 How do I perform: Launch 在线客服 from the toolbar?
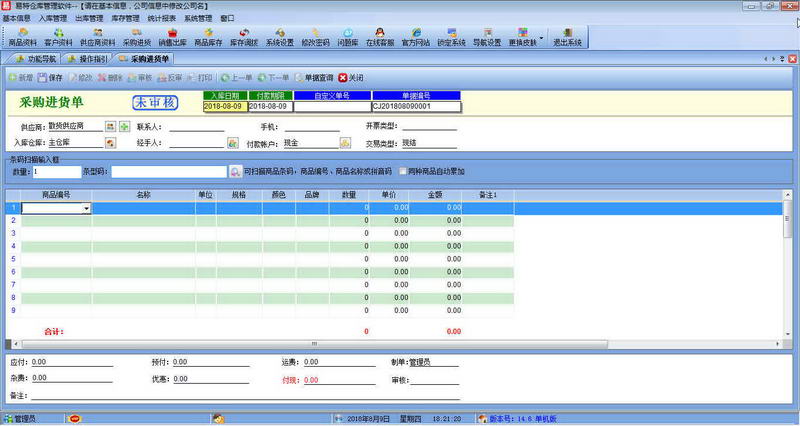click(x=380, y=38)
